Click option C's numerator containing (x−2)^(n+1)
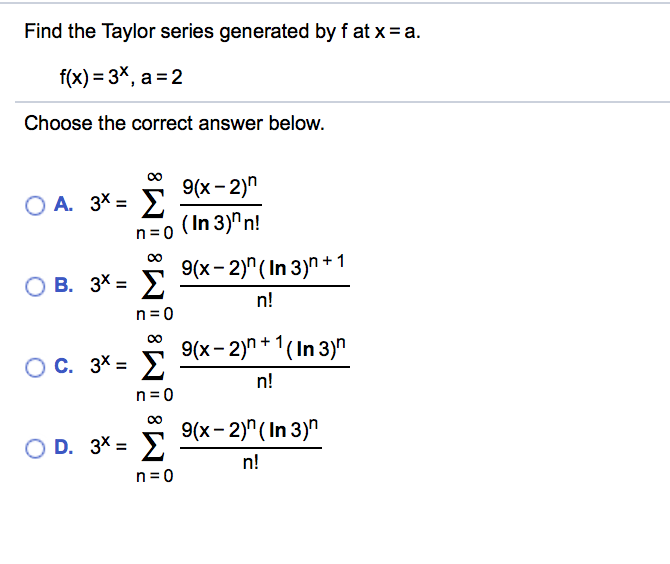The image size is (670, 564). click(x=264, y=347)
